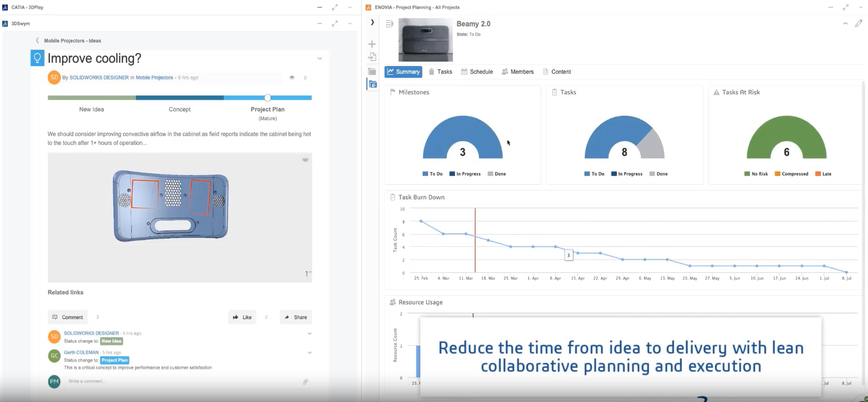
Task: Click the paperclip attachment icon in comment box
Action: [x=305, y=382]
